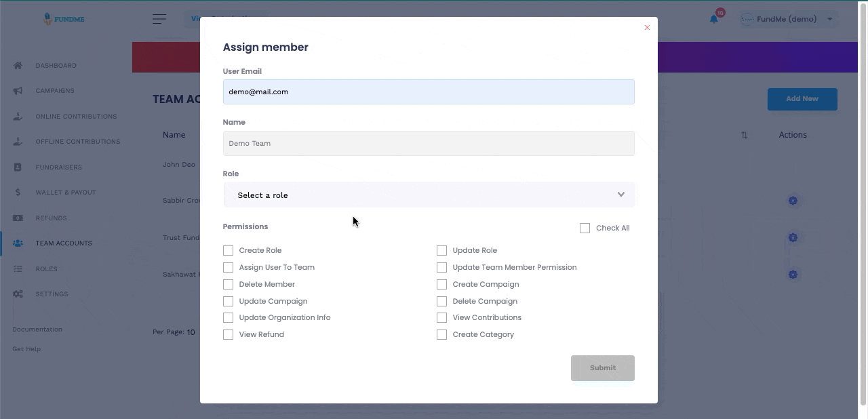Screen dimensions: 868x419
Task: Click the Settings gears icon
Action: point(18,294)
